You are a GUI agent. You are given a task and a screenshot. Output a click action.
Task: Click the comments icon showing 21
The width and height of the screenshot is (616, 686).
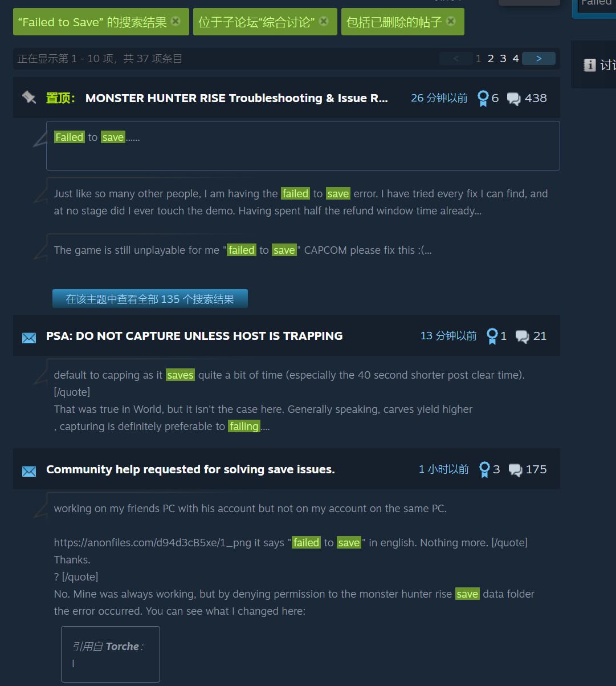[522, 337]
